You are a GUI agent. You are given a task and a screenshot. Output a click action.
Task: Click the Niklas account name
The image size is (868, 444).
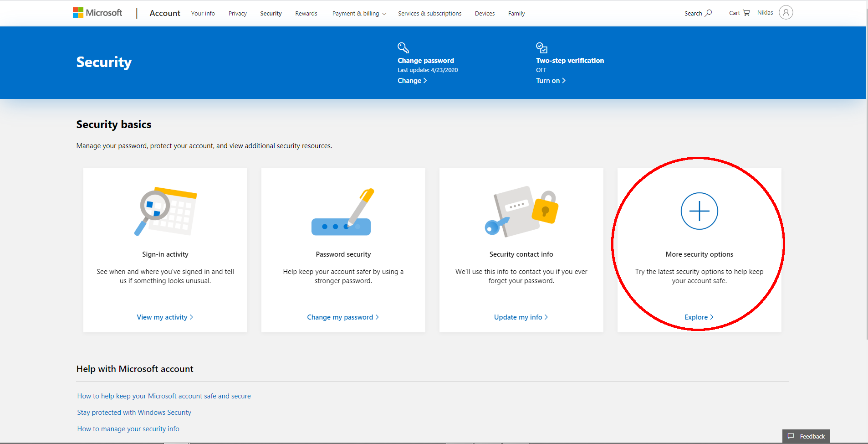pos(765,12)
